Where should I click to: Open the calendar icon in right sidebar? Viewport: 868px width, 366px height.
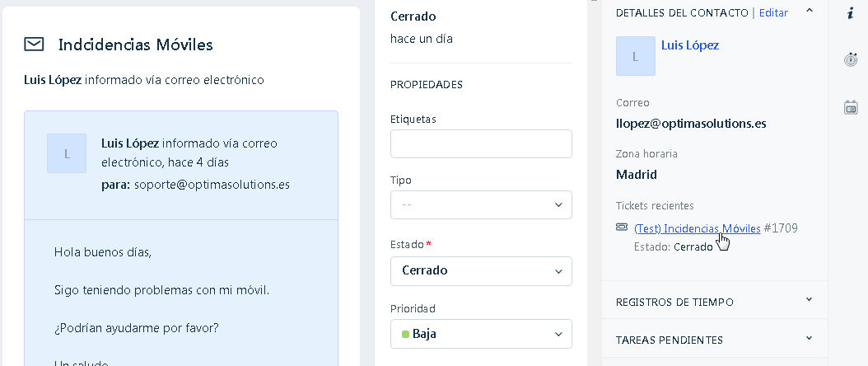[x=851, y=107]
